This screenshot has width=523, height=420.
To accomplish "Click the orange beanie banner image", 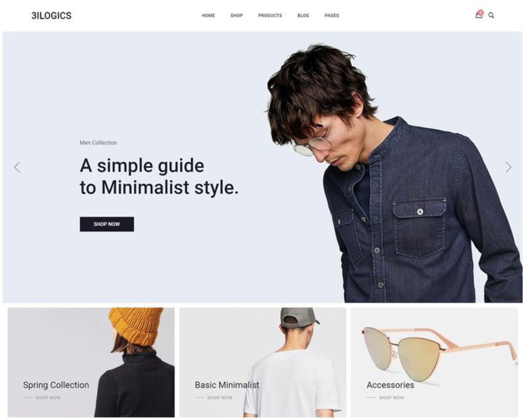I will click(x=91, y=362).
